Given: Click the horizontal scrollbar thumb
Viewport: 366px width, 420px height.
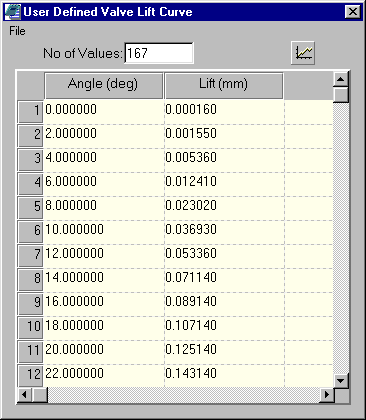Looking at the screenshot, I should [x=40, y=395].
